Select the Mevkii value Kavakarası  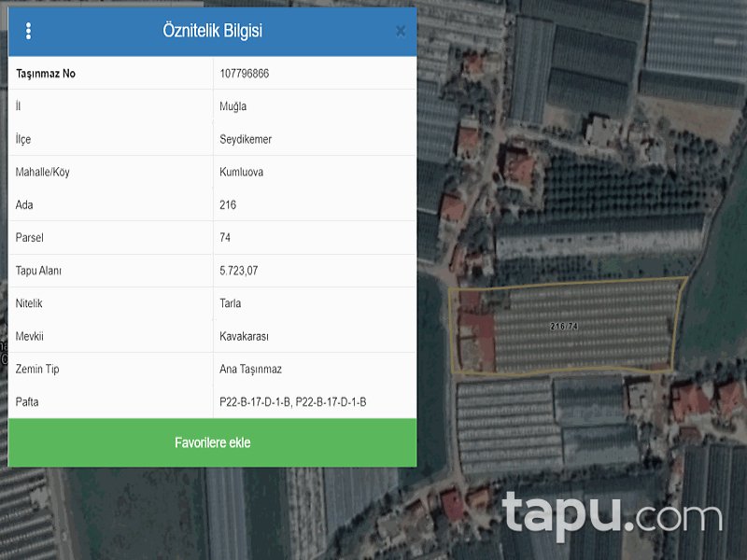(241, 336)
